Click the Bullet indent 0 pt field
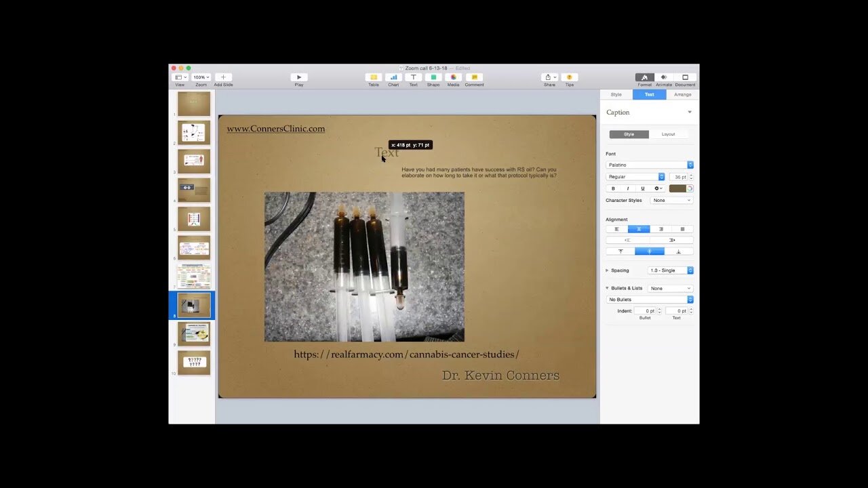 coord(645,311)
